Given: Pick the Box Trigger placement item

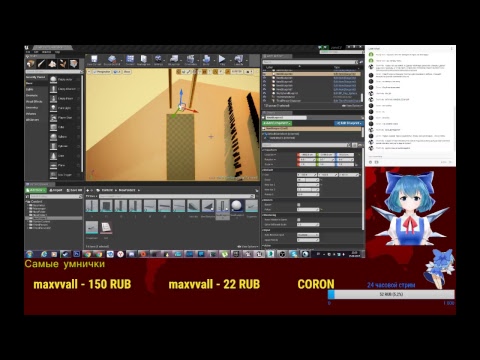Looking at the screenshot, I should coord(65,175).
